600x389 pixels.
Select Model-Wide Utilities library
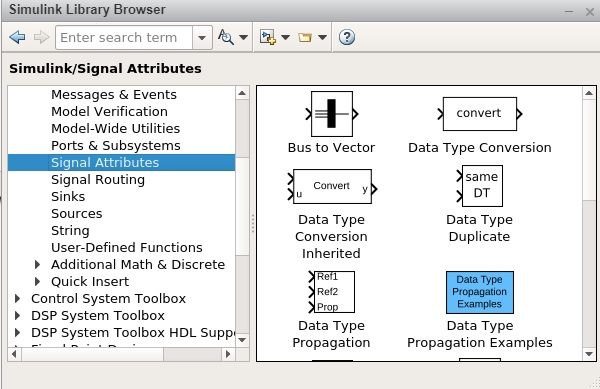(x=116, y=129)
